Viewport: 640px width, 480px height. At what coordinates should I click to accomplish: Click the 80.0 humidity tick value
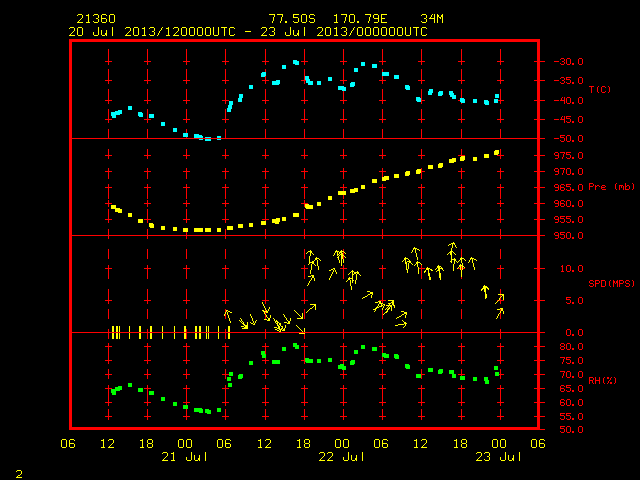click(x=571, y=347)
